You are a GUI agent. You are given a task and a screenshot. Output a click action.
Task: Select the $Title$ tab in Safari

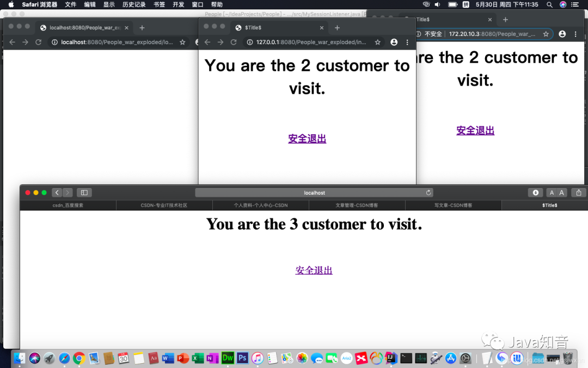coord(549,206)
